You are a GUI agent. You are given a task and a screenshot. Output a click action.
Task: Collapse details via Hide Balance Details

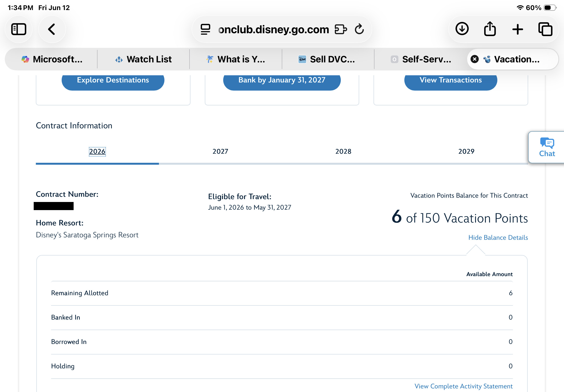[498, 238]
